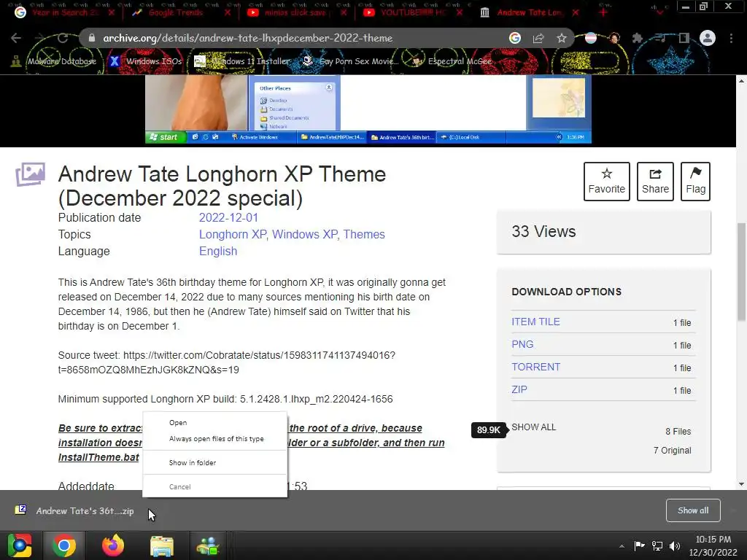Open the Windows XP topic link

tap(305, 234)
